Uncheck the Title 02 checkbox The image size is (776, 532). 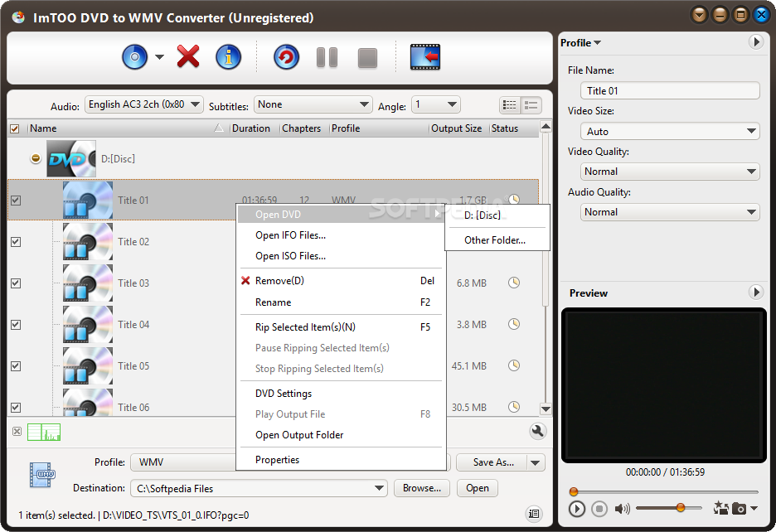(x=16, y=242)
